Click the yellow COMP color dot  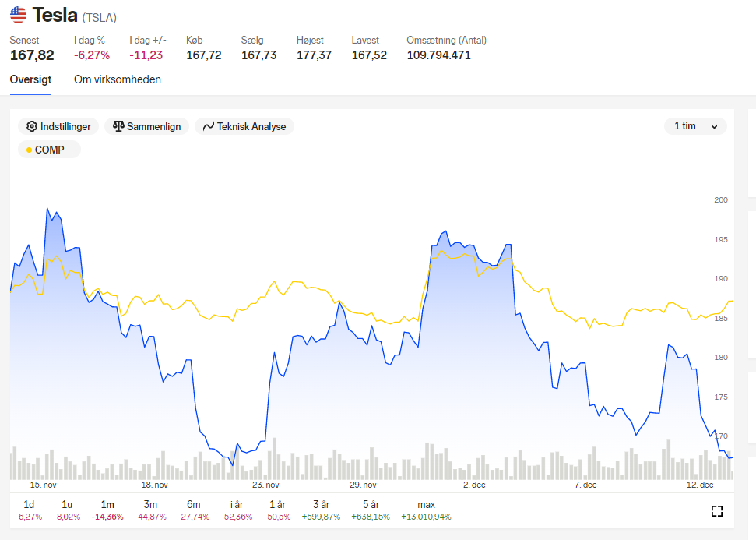click(29, 150)
